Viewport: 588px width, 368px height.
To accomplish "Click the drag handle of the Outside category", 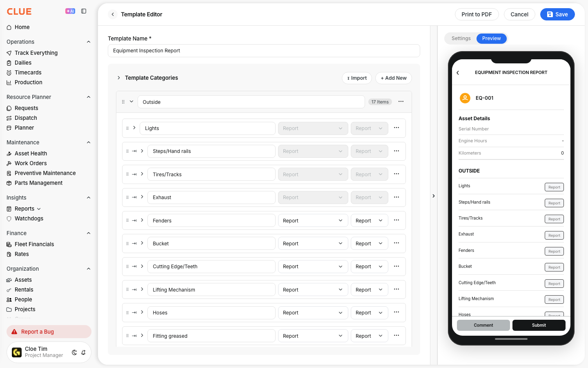I will 123,102.
